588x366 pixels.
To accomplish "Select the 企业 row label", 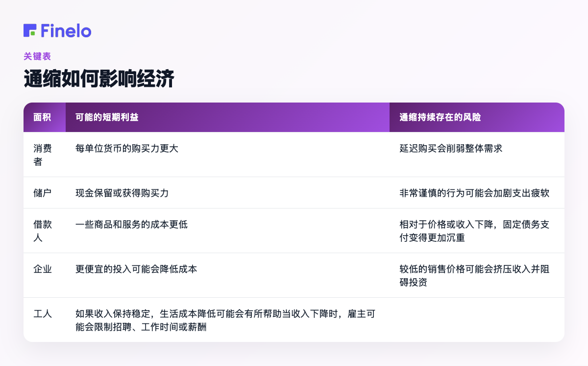I will click(x=43, y=269).
